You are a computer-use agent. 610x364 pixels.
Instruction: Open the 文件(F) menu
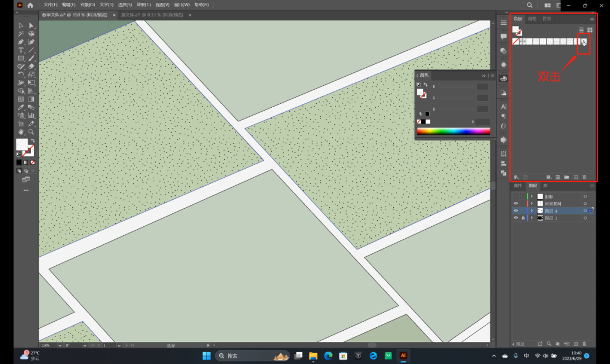tap(51, 5)
